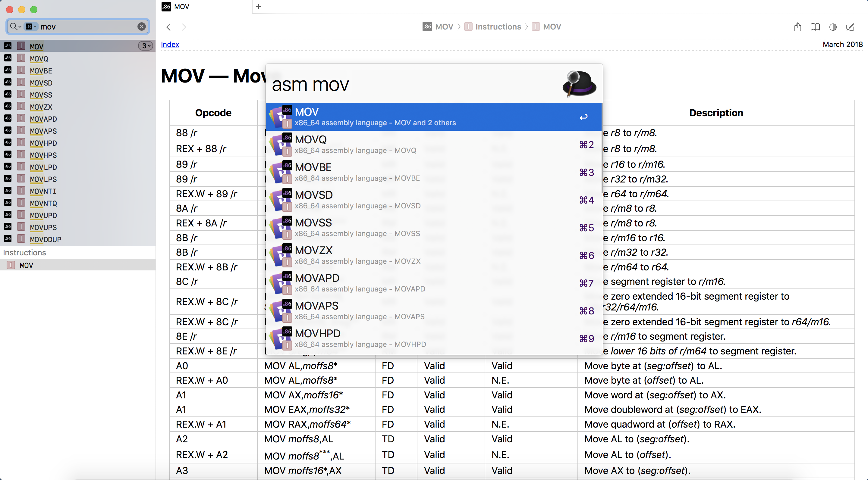Open the bookmarks book icon
Viewport: 868px width, 480px height.
[815, 27]
